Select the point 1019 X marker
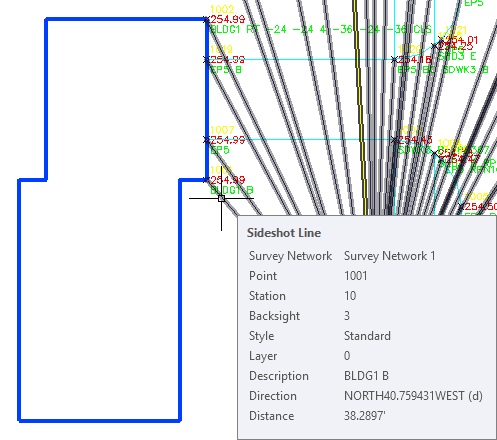The width and height of the screenshot is (497, 440). click(207, 60)
